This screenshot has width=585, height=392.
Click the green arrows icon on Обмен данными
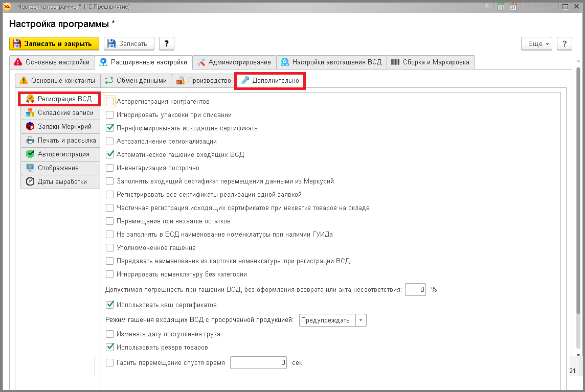pos(109,80)
